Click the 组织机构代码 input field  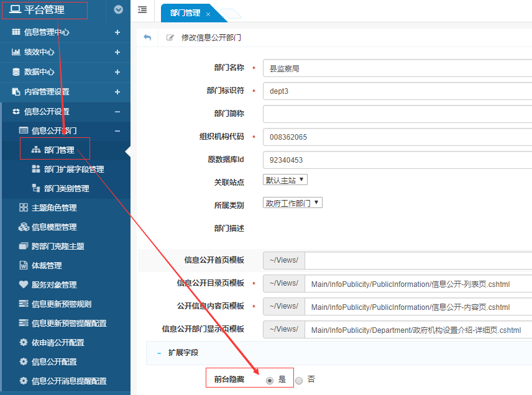tap(397, 137)
